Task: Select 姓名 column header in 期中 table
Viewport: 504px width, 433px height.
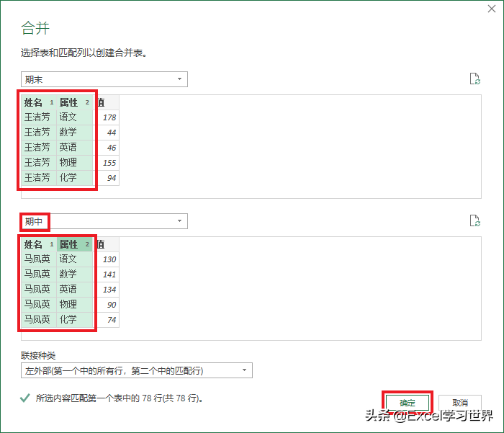Action: pyautogui.click(x=39, y=244)
